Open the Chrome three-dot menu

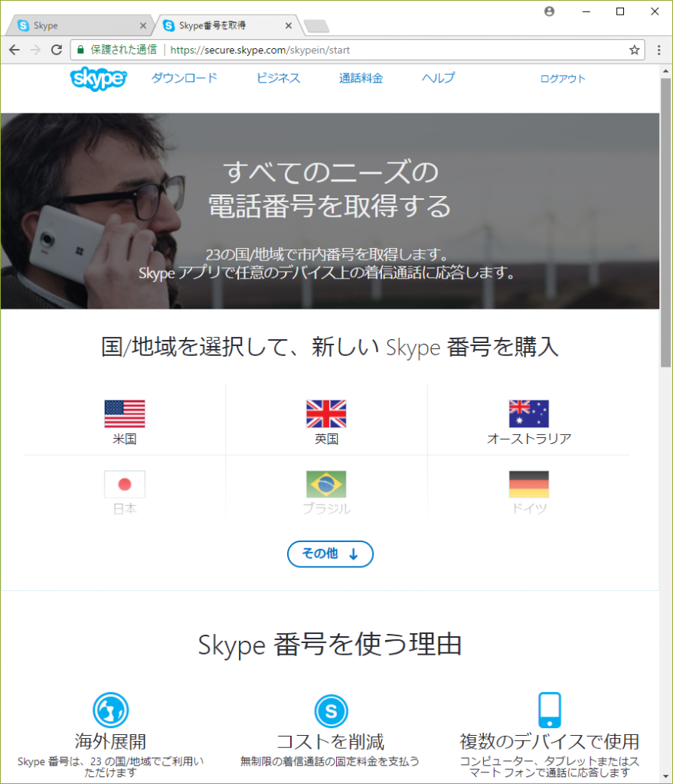(x=659, y=50)
